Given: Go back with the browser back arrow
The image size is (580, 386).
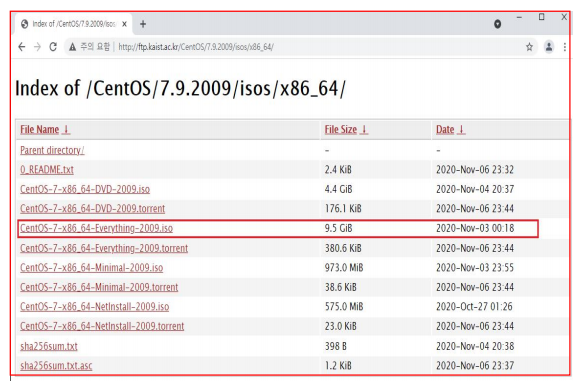Looking at the screenshot, I should point(22,47).
